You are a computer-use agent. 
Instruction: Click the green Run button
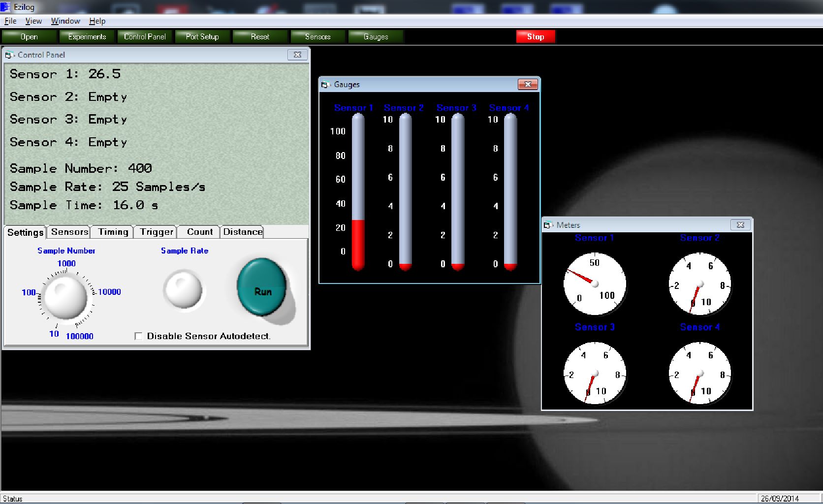tap(262, 287)
